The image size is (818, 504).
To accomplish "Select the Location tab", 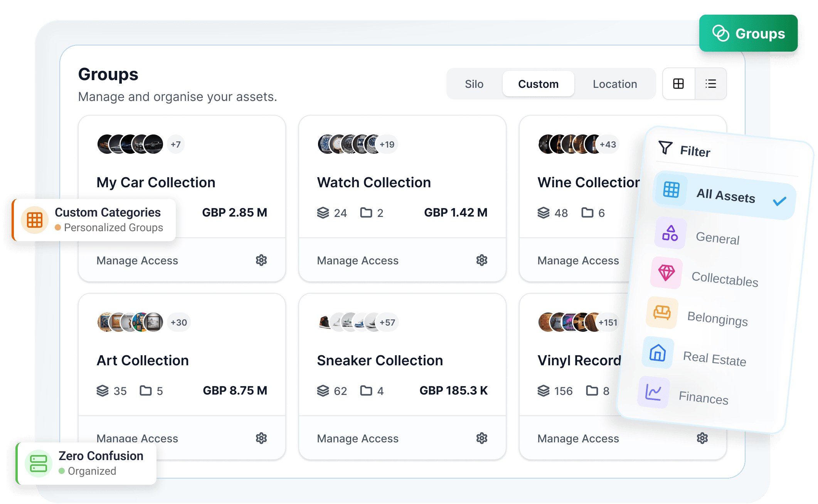I will (615, 84).
